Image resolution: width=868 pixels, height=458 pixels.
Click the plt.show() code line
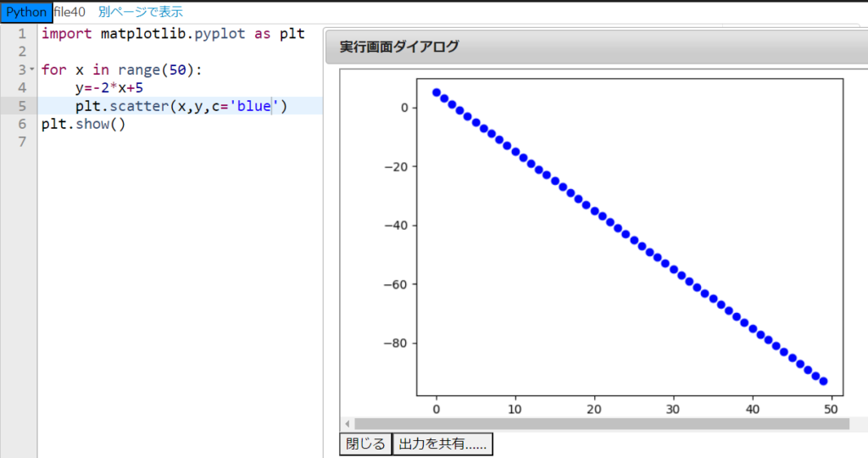click(x=84, y=124)
